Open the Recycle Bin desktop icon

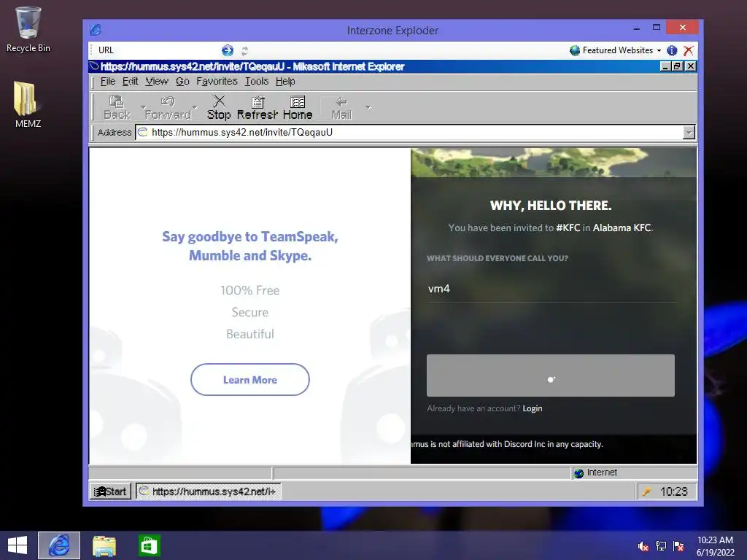[28, 29]
